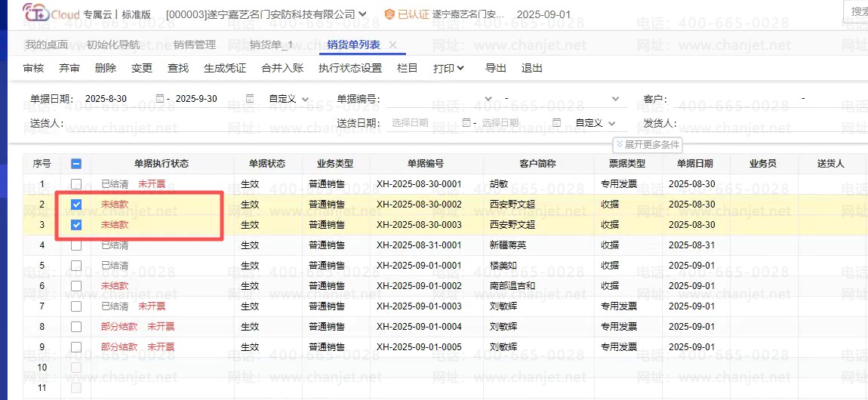Click 生成凭证 in the toolbar

pyautogui.click(x=225, y=68)
